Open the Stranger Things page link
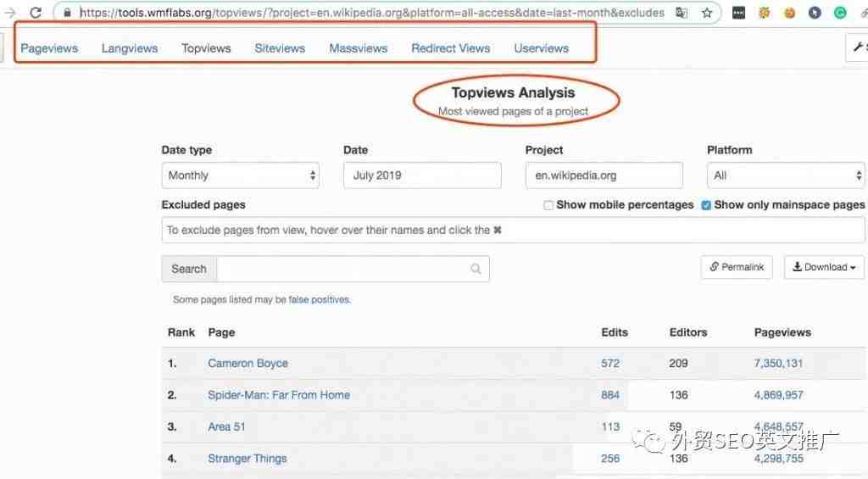Viewport: 868px width, 479px height. pos(248,459)
